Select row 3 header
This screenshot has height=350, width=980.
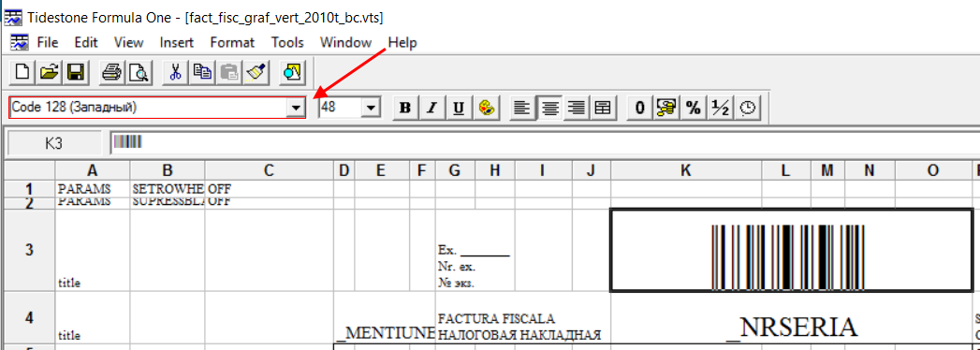pos(29,250)
